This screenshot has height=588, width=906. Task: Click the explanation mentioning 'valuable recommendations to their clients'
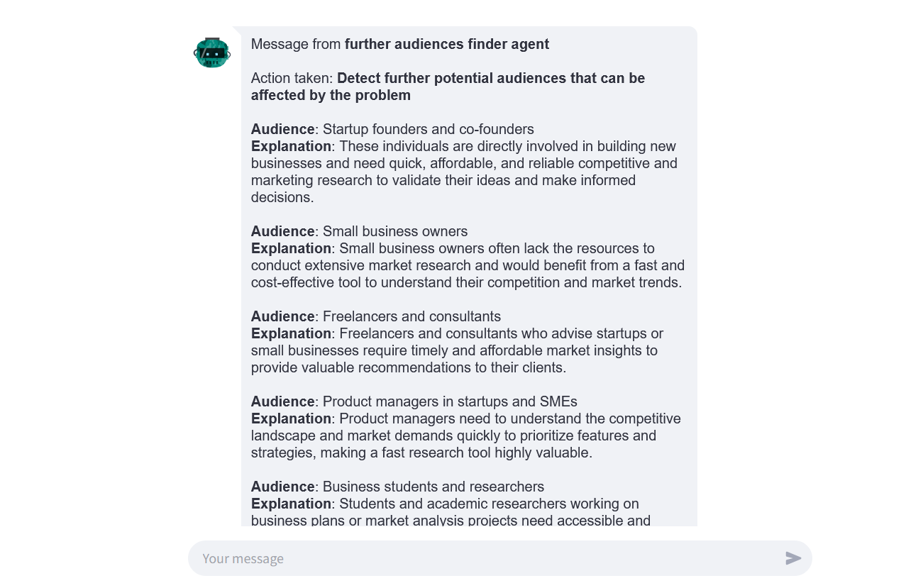tap(457, 350)
